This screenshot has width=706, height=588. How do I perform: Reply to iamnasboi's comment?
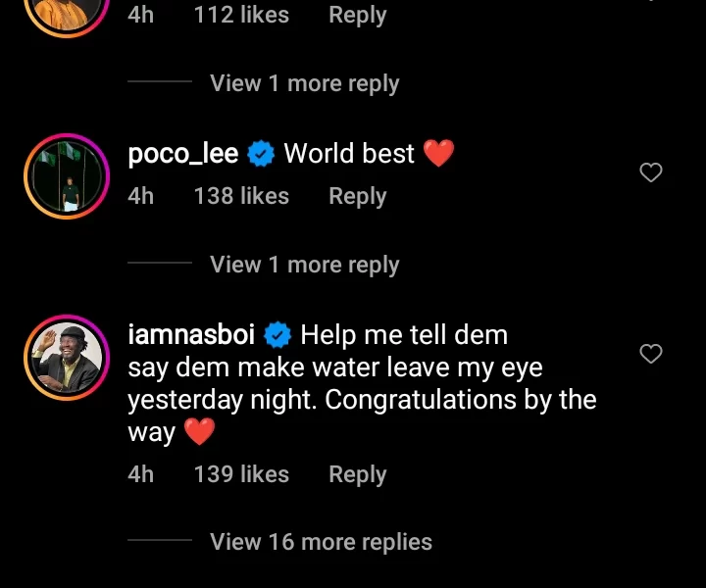click(x=358, y=474)
